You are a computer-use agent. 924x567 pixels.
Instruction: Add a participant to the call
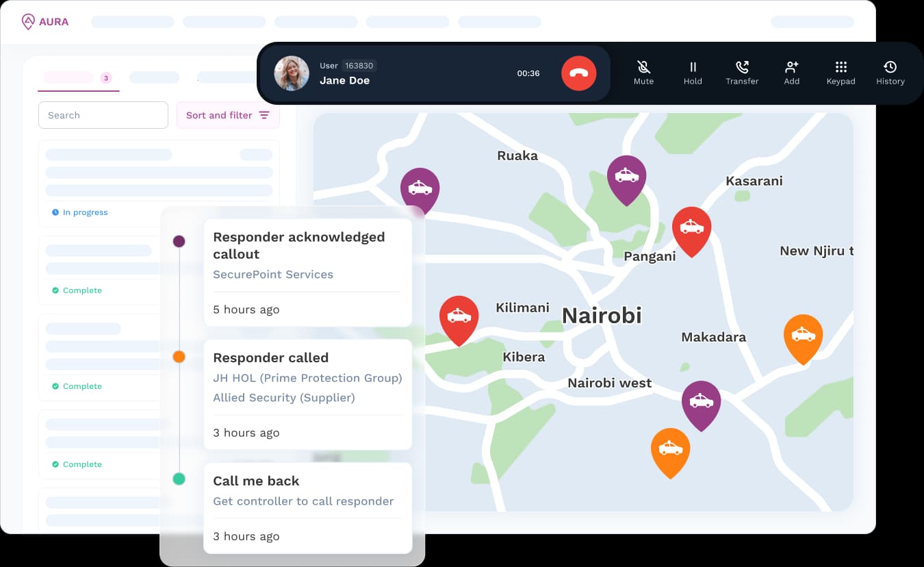pos(792,73)
